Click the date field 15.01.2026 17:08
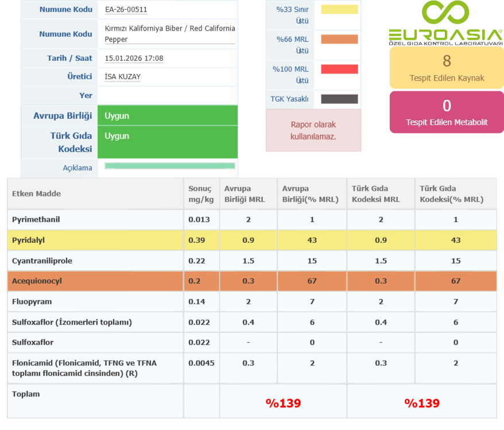 pyautogui.click(x=134, y=58)
